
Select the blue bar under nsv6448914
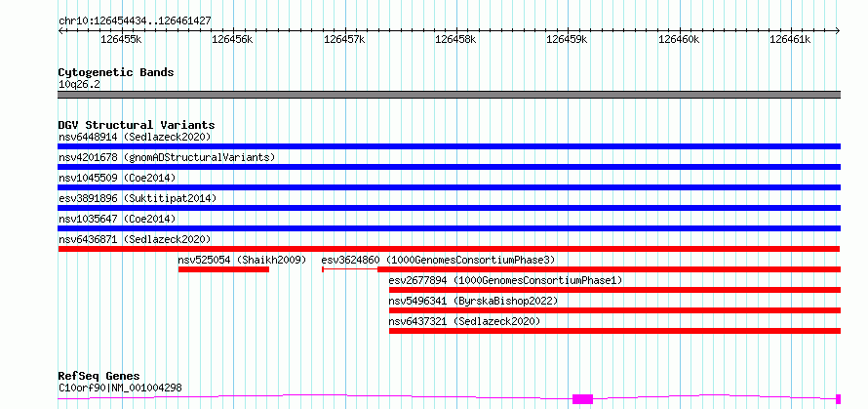coord(450,146)
